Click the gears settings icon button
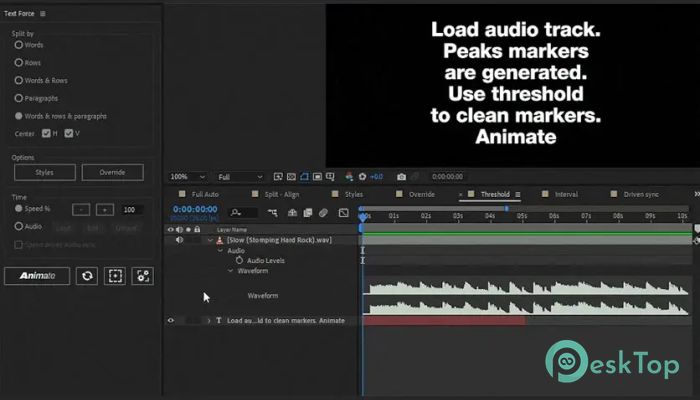The image size is (700, 400). (143, 276)
